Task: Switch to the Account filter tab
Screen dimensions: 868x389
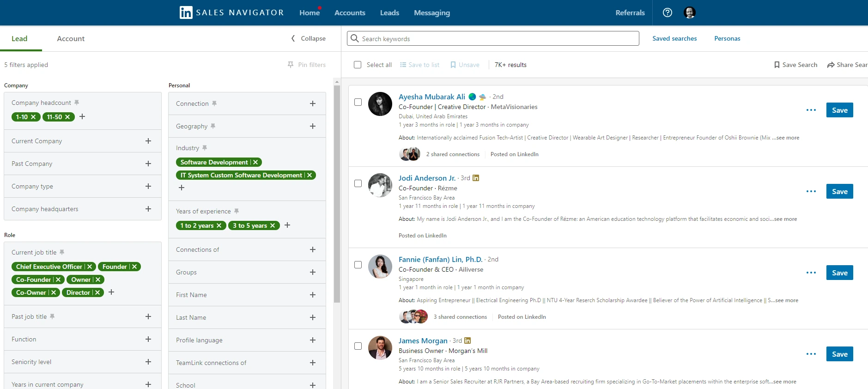Action: (71, 38)
